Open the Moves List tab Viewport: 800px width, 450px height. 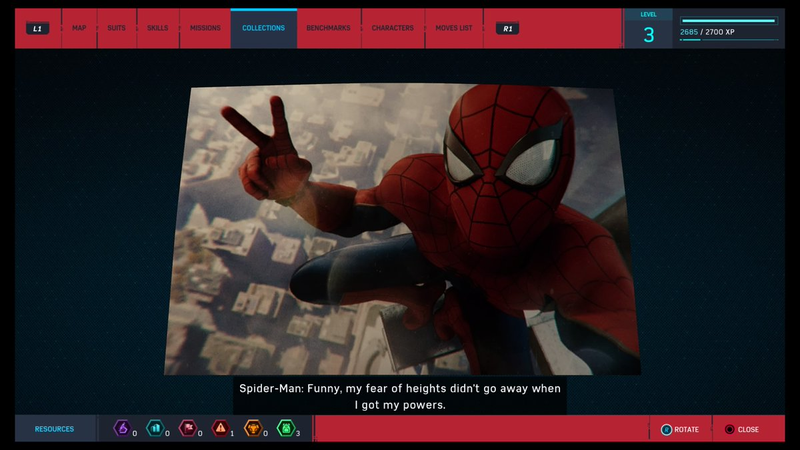(454, 28)
